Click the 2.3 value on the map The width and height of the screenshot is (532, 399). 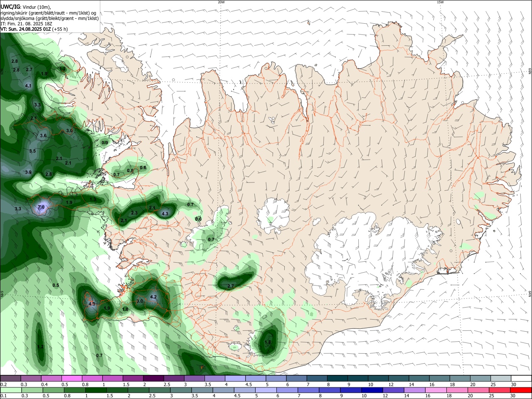(x=134, y=213)
